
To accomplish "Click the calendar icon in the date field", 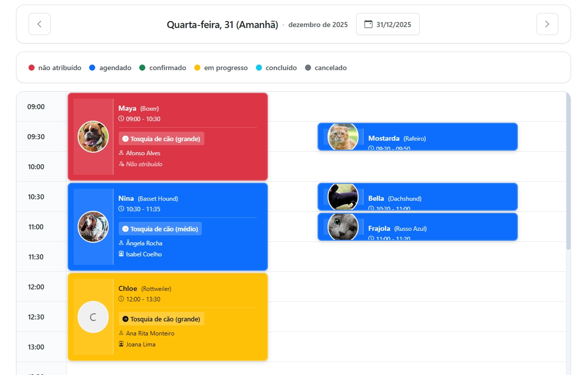I will coord(369,24).
